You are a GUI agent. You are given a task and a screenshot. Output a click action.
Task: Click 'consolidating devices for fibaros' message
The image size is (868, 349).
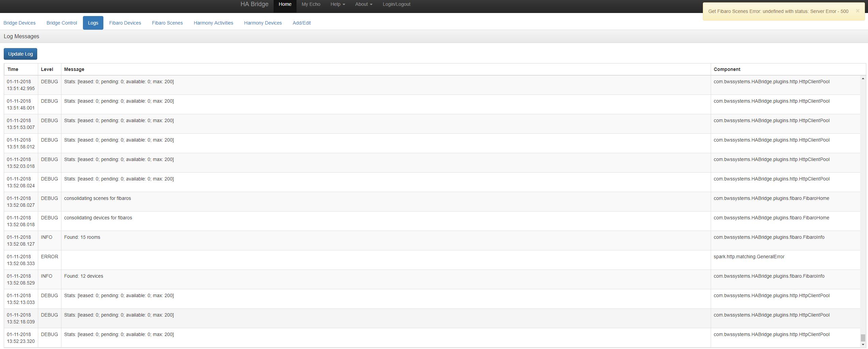coord(98,218)
